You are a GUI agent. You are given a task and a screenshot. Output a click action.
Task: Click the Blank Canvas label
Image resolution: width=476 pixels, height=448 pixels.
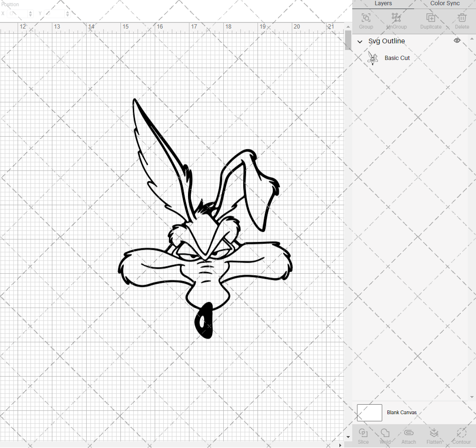pos(402,412)
